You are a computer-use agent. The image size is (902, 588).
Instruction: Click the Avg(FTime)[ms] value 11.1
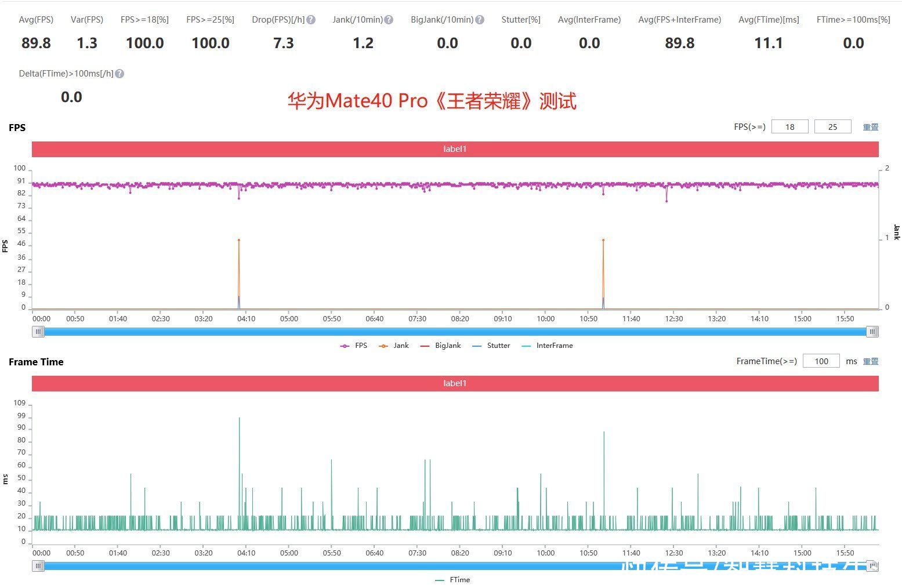(x=769, y=43)
